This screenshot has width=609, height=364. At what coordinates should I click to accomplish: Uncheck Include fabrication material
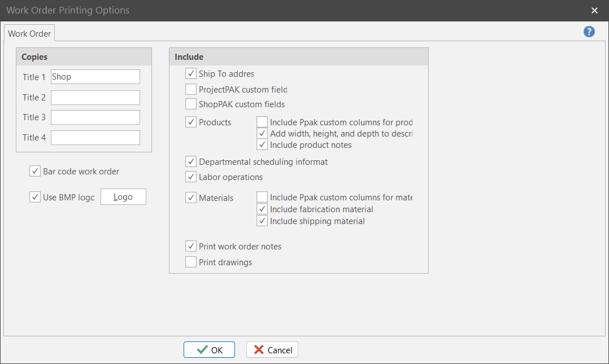click(x=262, y=209)
